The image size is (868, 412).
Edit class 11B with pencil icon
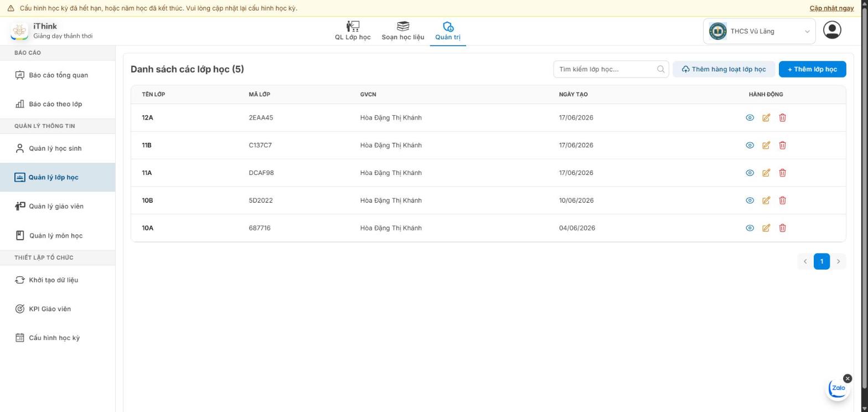(766, 145)
